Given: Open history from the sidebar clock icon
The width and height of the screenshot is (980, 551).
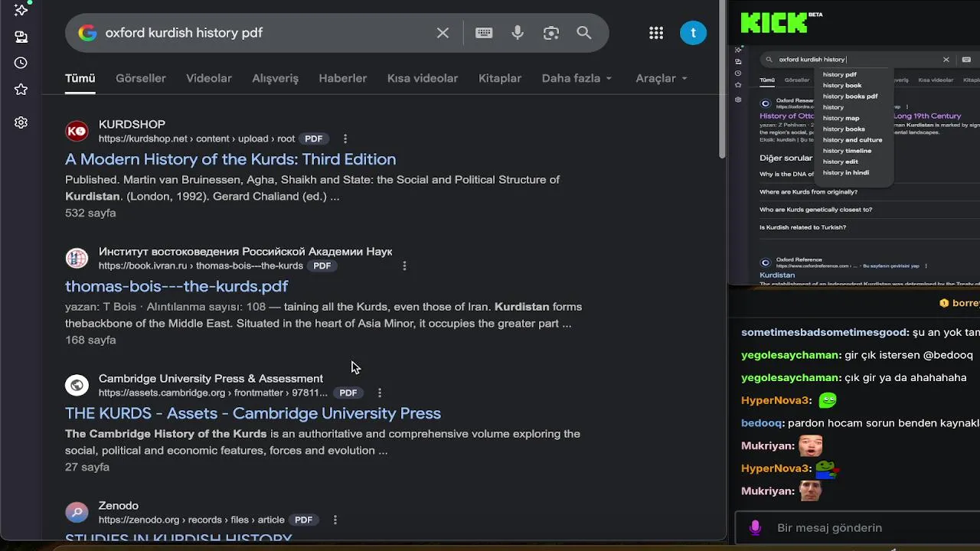Looking at the screenshot, I should coord(21,63).
